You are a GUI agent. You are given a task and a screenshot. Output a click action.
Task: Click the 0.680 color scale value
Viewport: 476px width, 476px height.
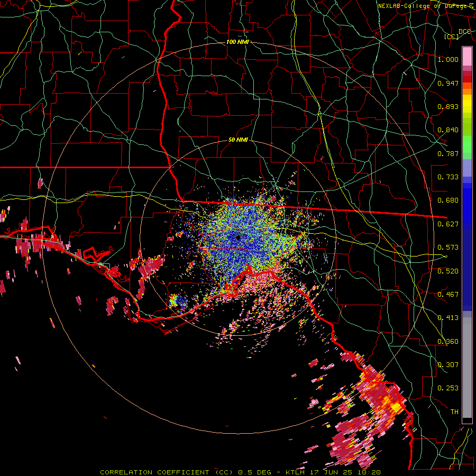point(448,200)
